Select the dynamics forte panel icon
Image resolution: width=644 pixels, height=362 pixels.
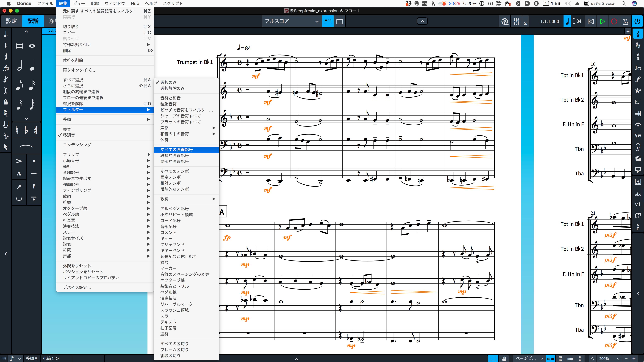coord(638,80)
